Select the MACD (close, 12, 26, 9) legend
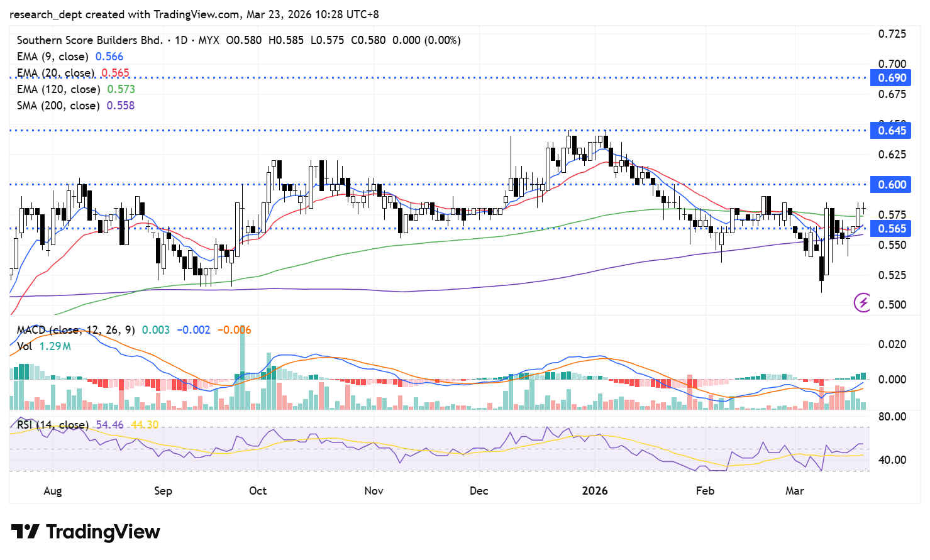This screenshot has height=560, width=930. pos(75,330)
